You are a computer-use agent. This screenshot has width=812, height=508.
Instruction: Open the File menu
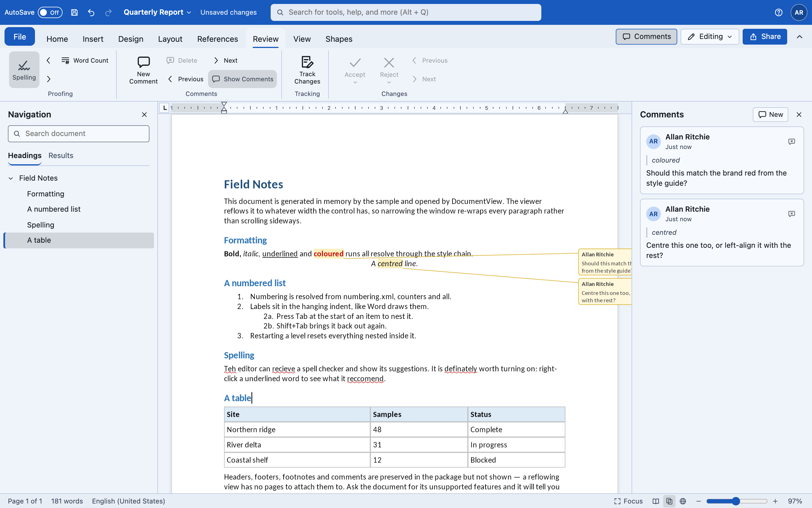[19, 37]
